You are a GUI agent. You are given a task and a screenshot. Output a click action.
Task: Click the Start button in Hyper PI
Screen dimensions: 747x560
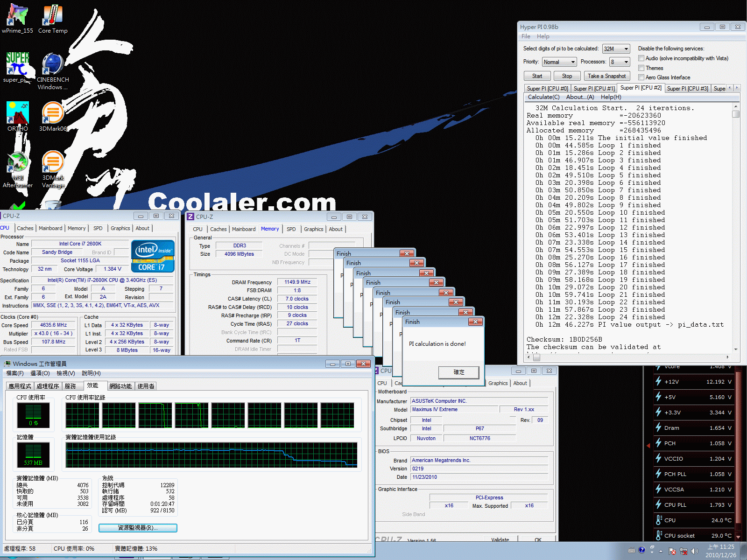click(537, 76)
